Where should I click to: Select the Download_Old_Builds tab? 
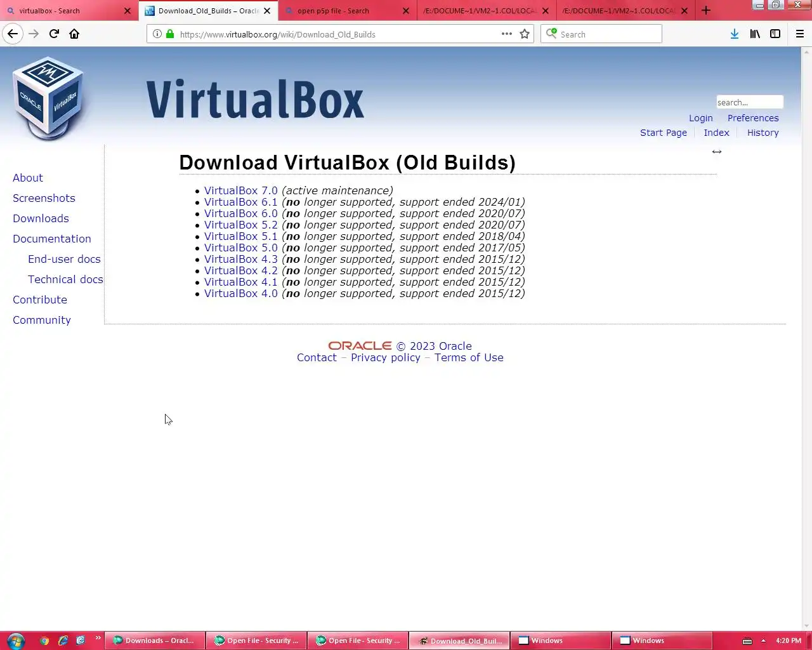(x=208, y=11)
